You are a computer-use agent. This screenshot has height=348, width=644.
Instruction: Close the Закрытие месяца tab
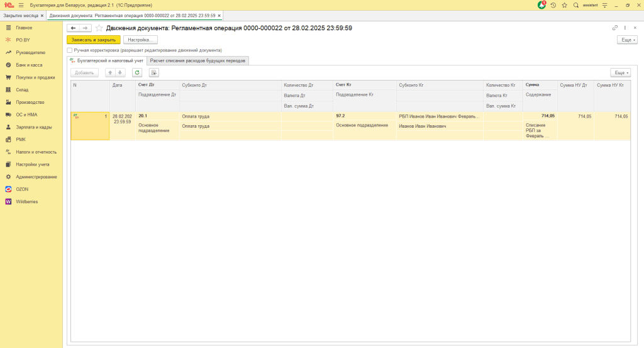(43, 15)
